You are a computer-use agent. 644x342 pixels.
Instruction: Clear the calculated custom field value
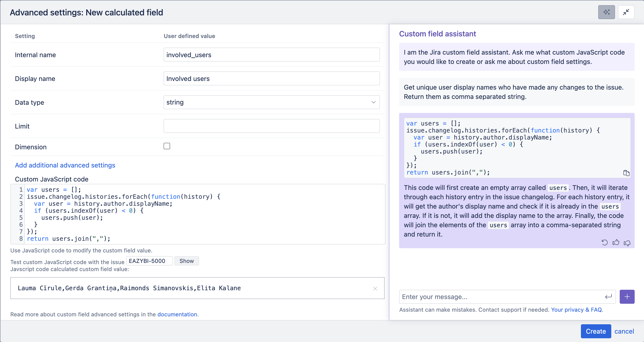375,289
